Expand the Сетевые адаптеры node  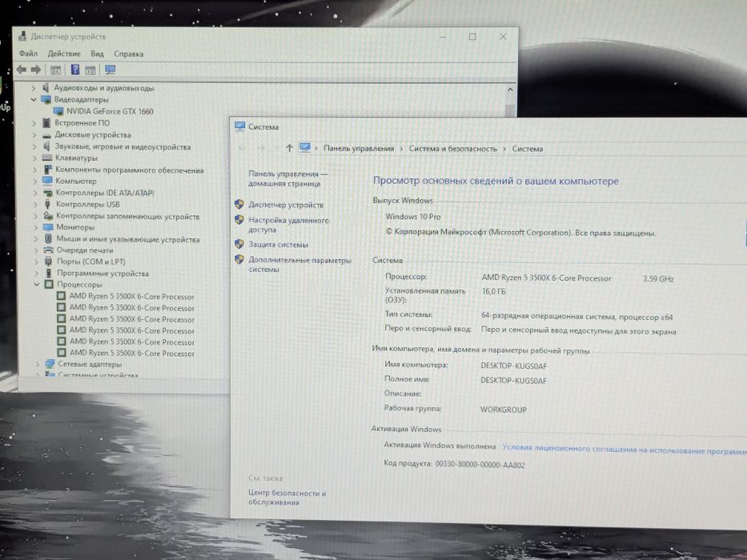38,364
